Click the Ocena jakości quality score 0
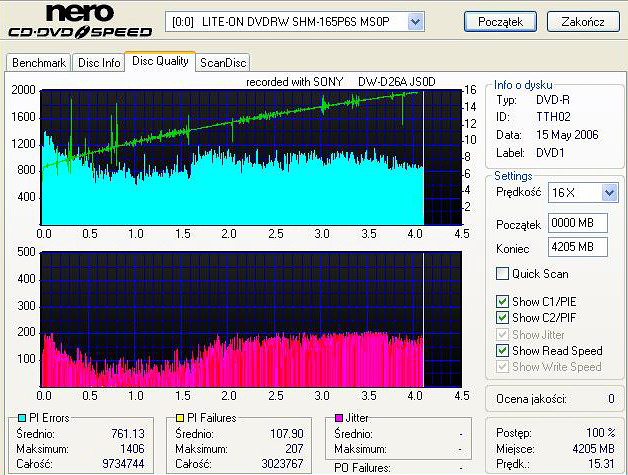The width and height of the screenshot is (628, 475). (611, 399)
